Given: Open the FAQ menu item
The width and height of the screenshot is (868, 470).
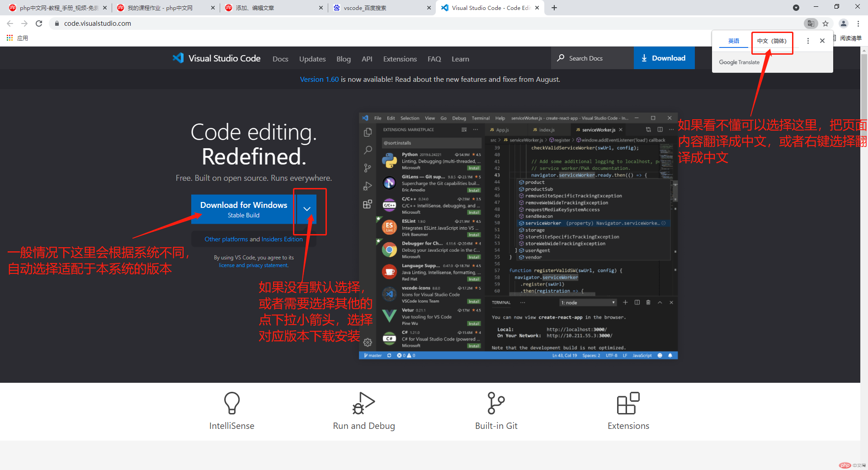Looking at the screenshot, I should (434, 59).
